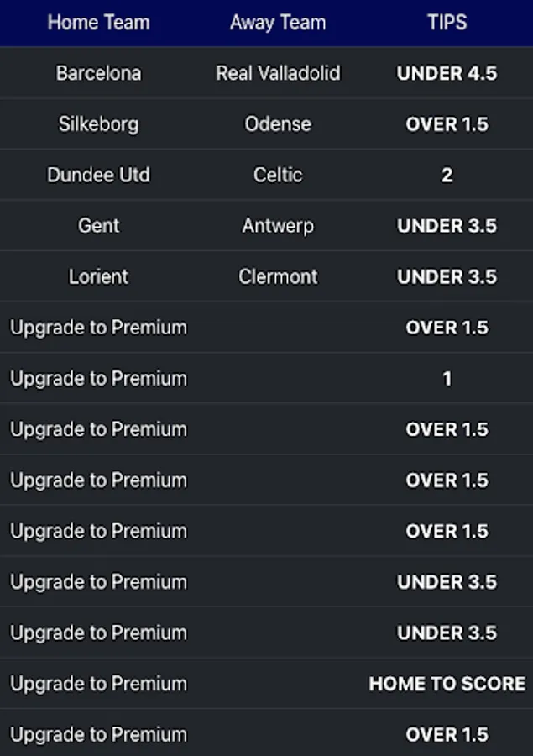Click the Home Team column header
The image size is (533, 756).
[x=98, y=23]
